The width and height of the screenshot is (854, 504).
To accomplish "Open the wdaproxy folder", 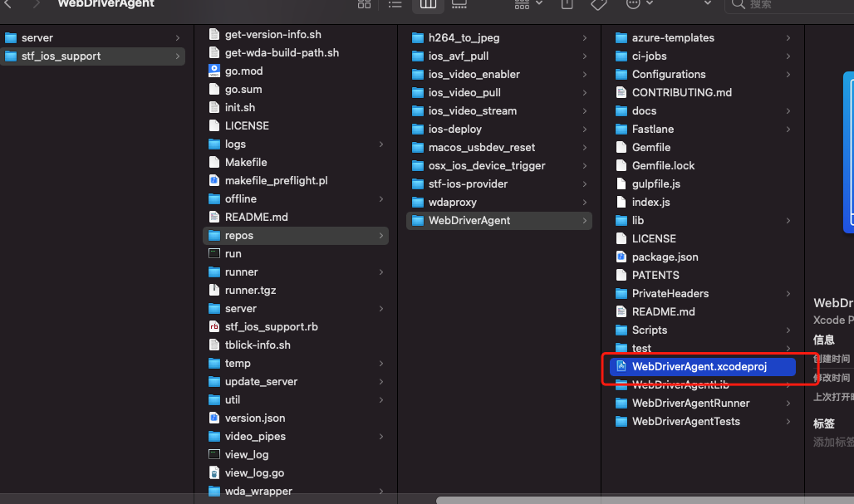I will coord(452,202).
